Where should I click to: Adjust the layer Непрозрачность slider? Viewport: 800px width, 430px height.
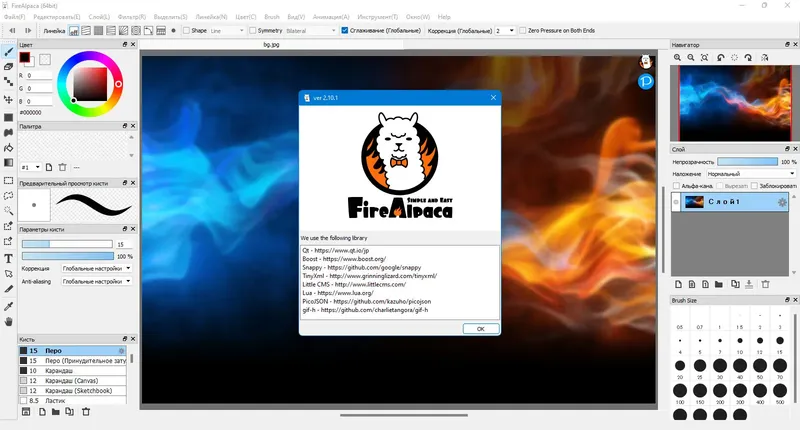coord(747,162)
